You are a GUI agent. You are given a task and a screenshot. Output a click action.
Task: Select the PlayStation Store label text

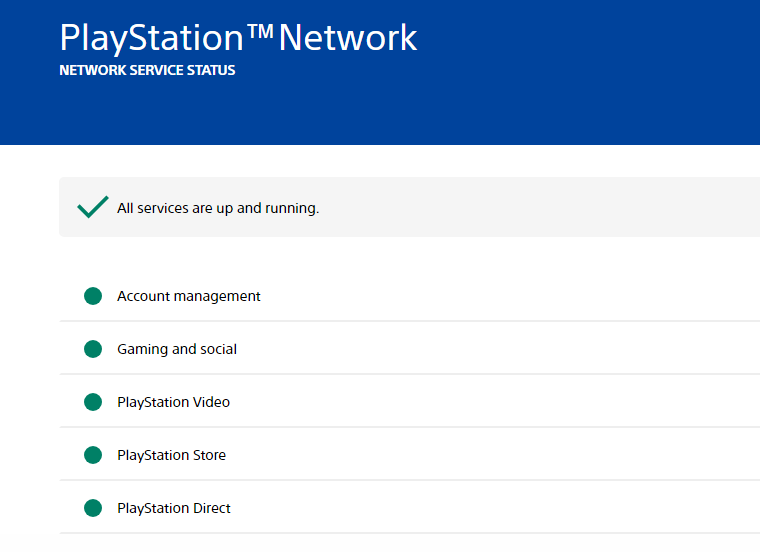172,455
